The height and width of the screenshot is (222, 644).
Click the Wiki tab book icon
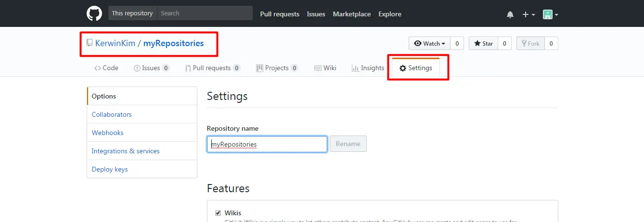point(318,68)
